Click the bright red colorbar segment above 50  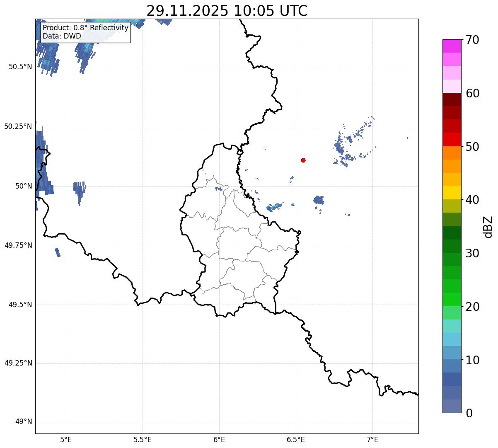click(452, 140)
